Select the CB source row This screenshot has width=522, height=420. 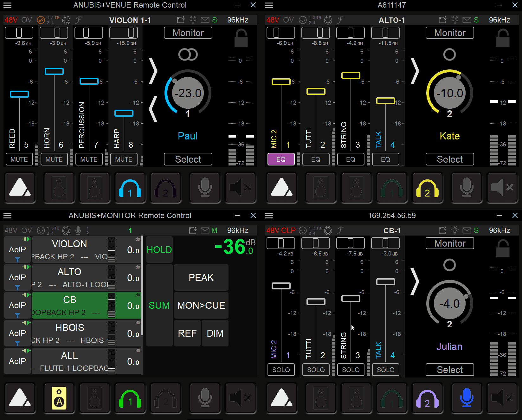(70, 305)
